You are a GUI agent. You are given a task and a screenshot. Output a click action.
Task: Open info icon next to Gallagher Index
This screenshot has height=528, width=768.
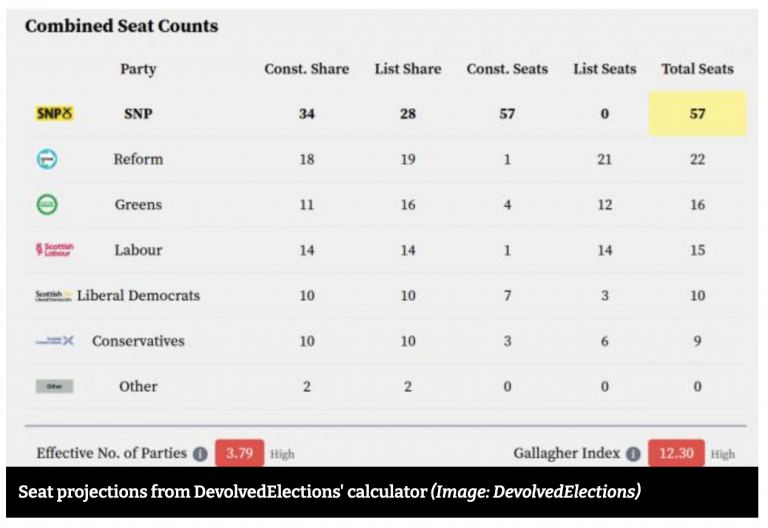(x=633, y=454)
